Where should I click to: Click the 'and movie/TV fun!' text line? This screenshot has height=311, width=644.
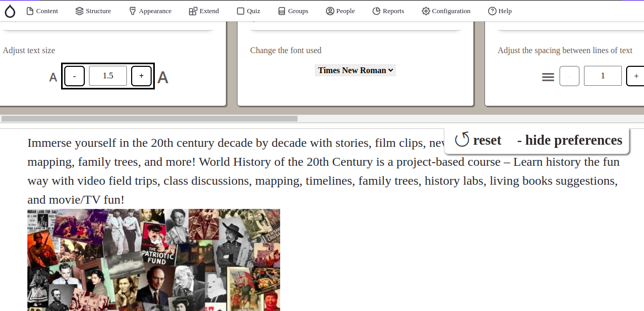[76, 199]
